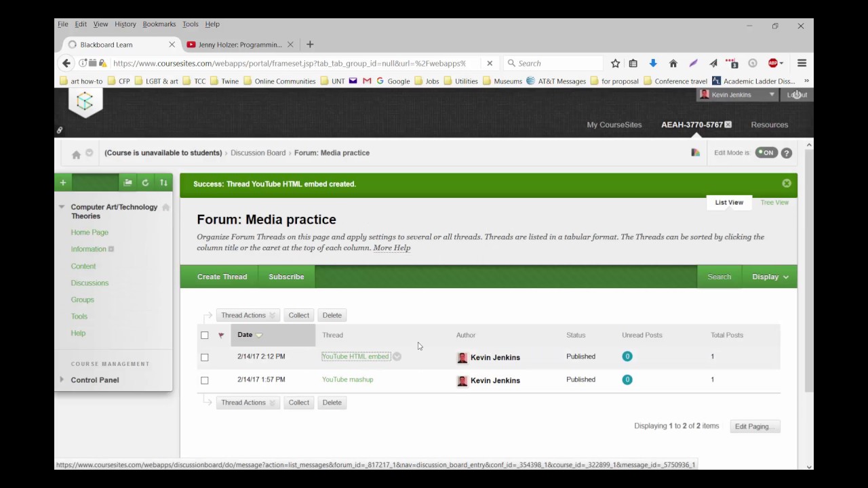Expand the Control Panel section
The height and width of the screenshot is (488, 868).
(x=62, y=380)
